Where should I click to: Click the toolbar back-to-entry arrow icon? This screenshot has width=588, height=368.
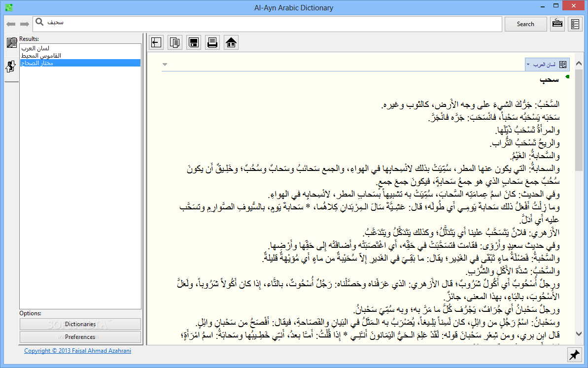[156, 42]
